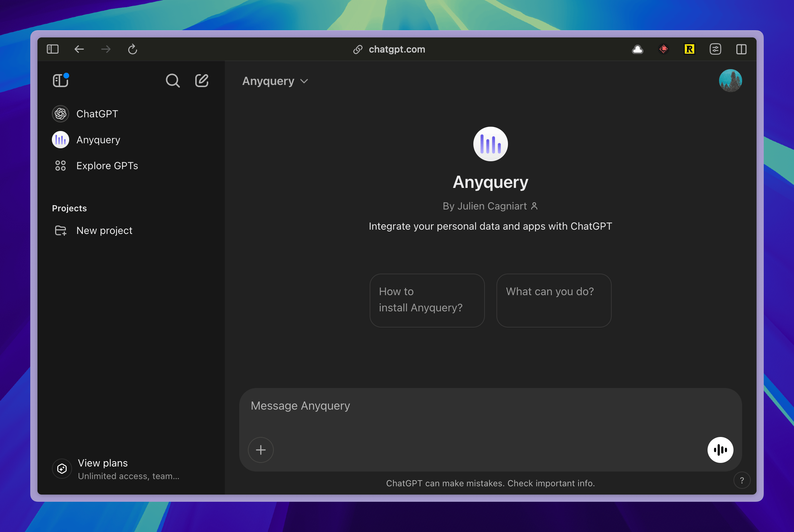Viewport: 794px width, 532px height.
Task: Search chats with the magnifier icon
Action: [x=173, y=81]
